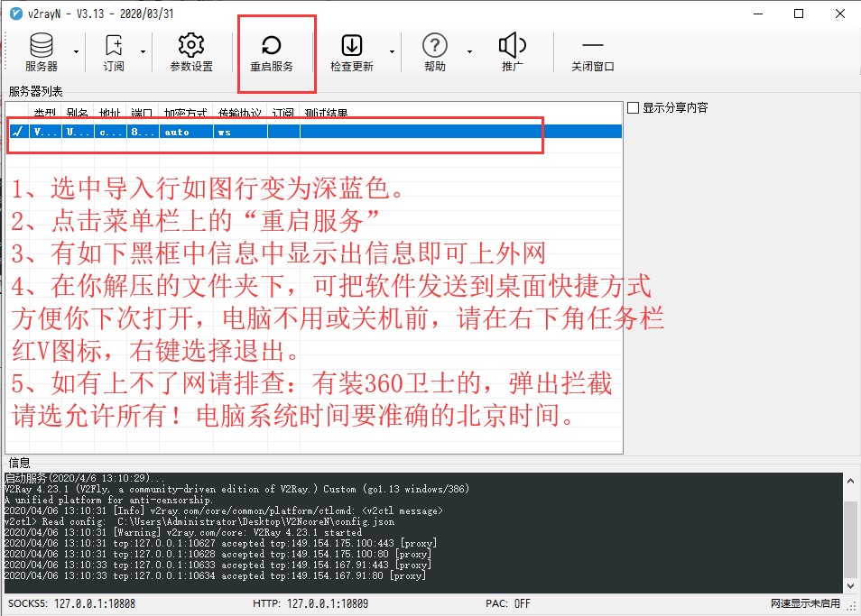
Task: Expand the 服务器 dropdown arrow
Action: tap(76, 52)
